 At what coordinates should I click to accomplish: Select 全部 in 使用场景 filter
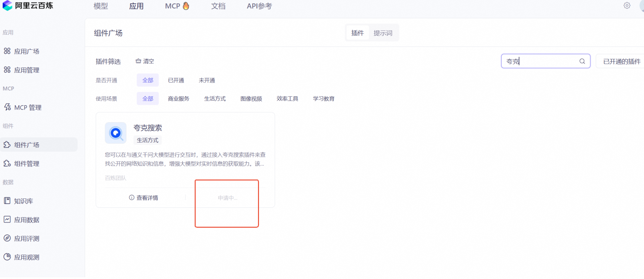click(148, 99)
